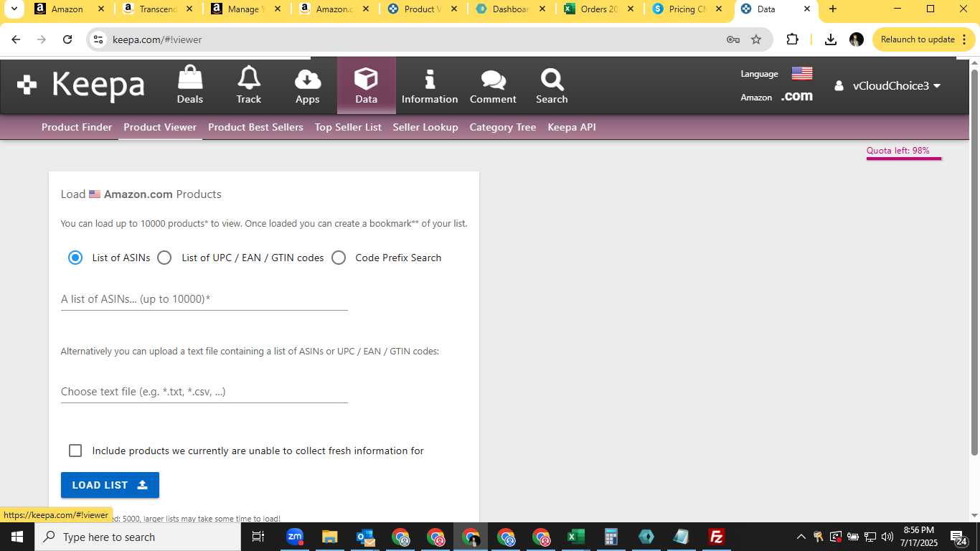This screenshot has width=980, height=551.
Task: Open the Keepa API tab
Action: point(572,127)
